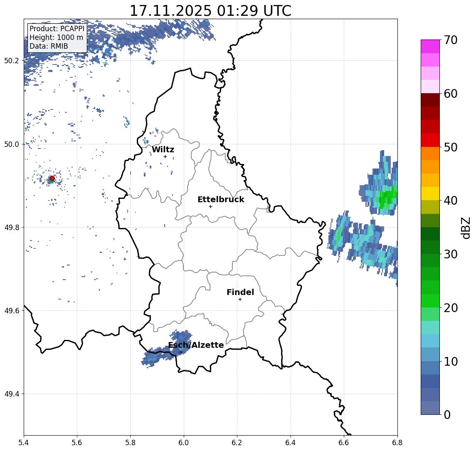Viewport: 476px width, 451px height.
Task: Click the Findel city label
Action: pos(240,292)
